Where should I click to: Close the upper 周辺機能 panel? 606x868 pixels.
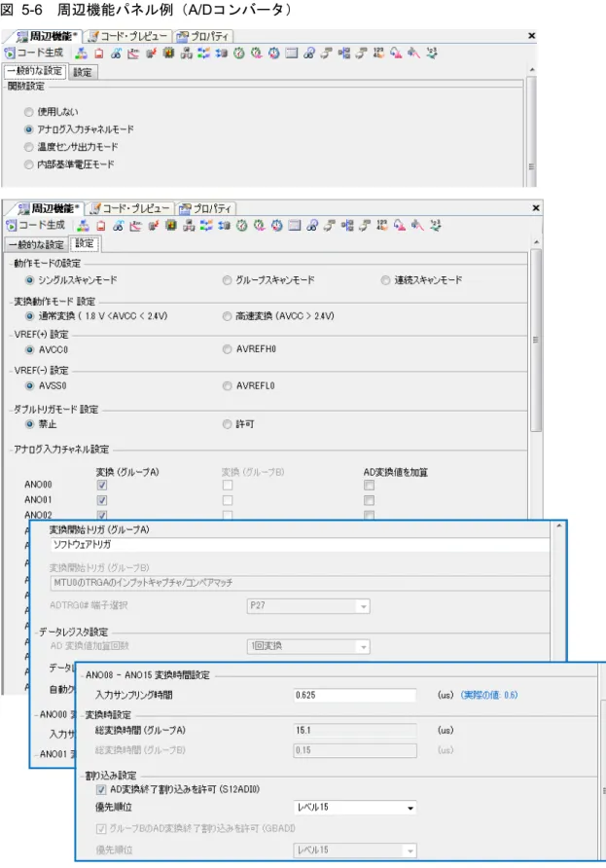pos(532,36)
